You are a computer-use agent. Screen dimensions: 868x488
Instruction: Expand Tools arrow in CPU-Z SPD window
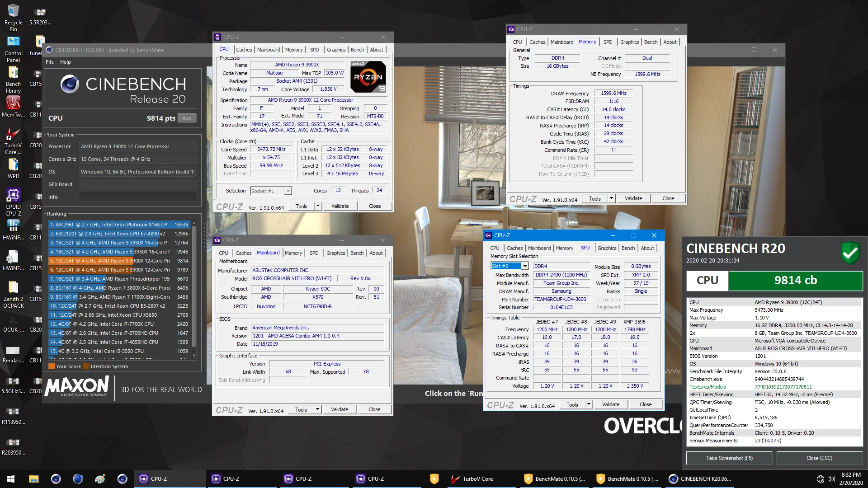589,404
